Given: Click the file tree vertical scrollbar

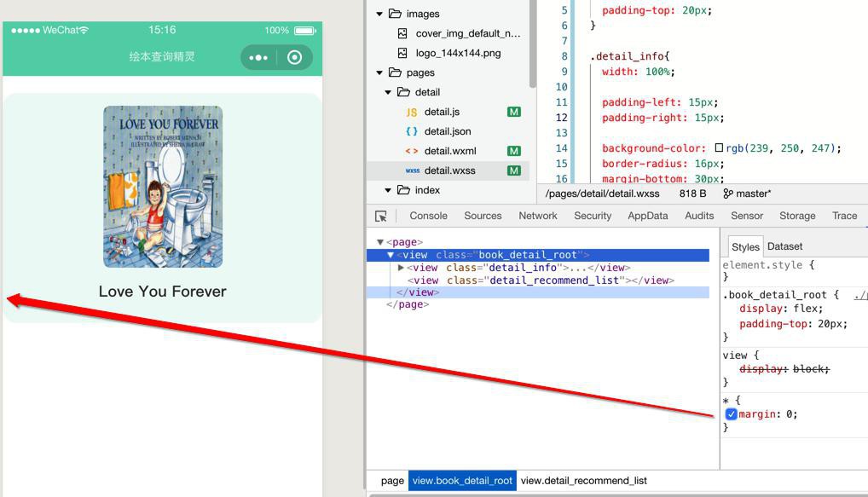Looking at the screenshot, I should point(532,44).
